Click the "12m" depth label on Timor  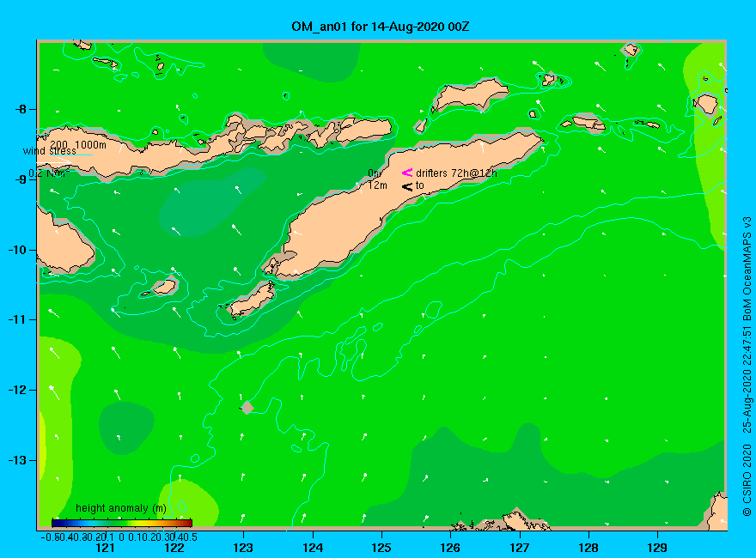(377, 185)
